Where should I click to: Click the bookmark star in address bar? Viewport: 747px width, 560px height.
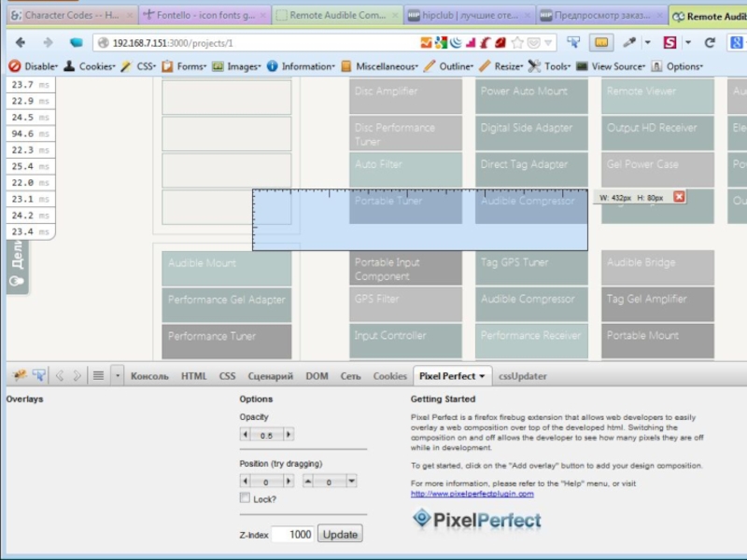[518, 43]
